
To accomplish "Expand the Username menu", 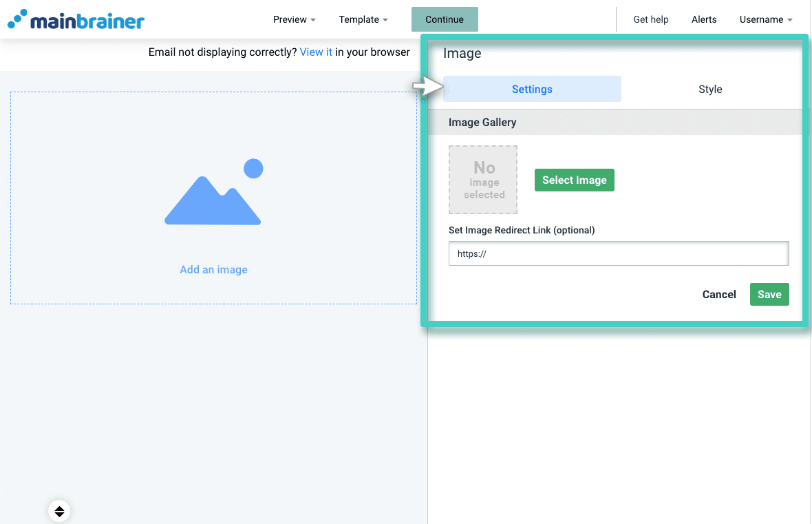I will click(765, 19).
